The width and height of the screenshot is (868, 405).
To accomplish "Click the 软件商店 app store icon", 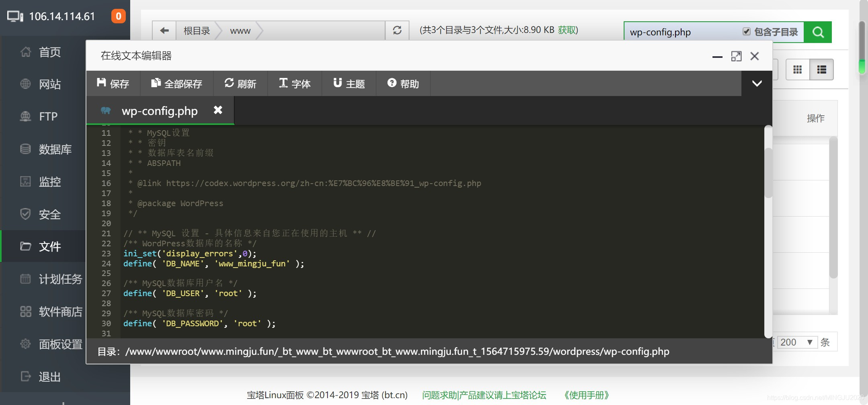I will click(x=25, y=311).
